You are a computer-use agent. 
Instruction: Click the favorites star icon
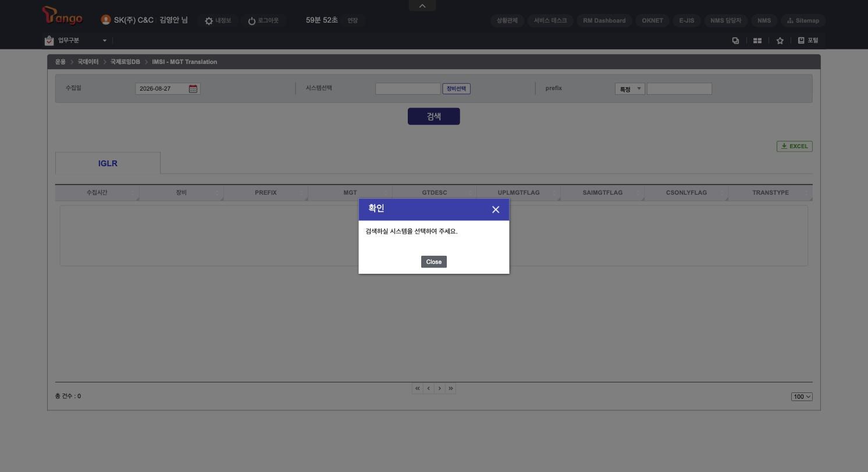click(x=780, y=41)
